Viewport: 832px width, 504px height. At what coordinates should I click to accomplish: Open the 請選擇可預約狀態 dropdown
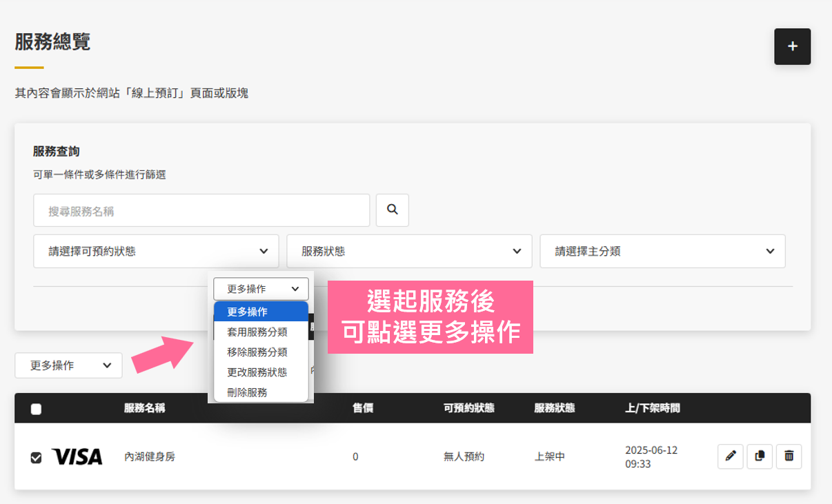click(x=156, y=252)
